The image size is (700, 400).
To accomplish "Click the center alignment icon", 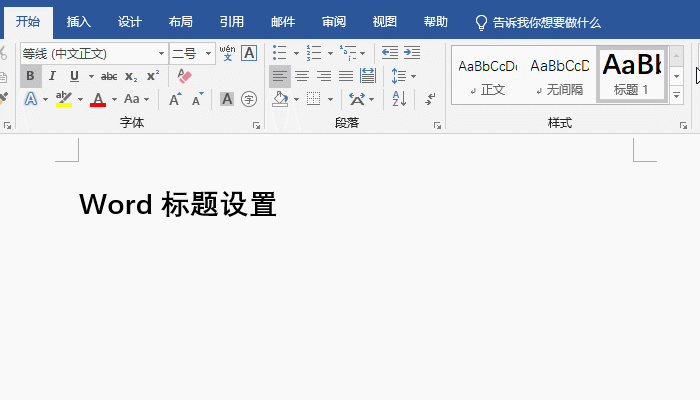I will (x=301, y=76).
